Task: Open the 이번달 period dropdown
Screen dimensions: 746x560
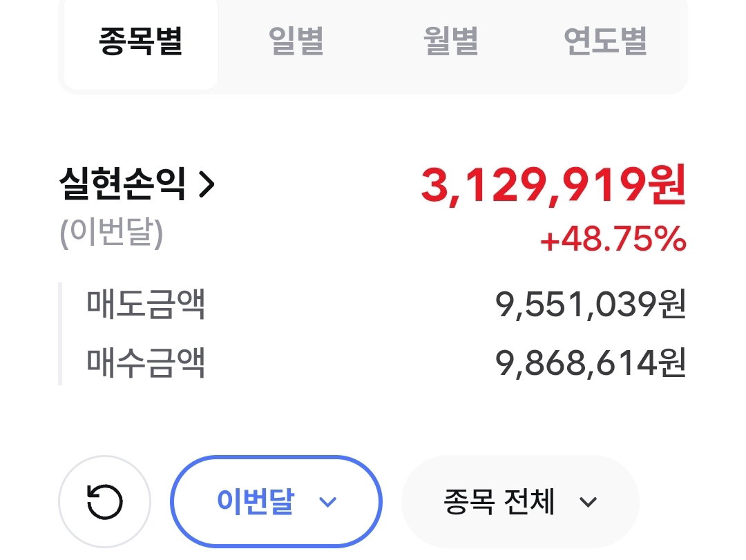Action: click(x=276, y=501)
